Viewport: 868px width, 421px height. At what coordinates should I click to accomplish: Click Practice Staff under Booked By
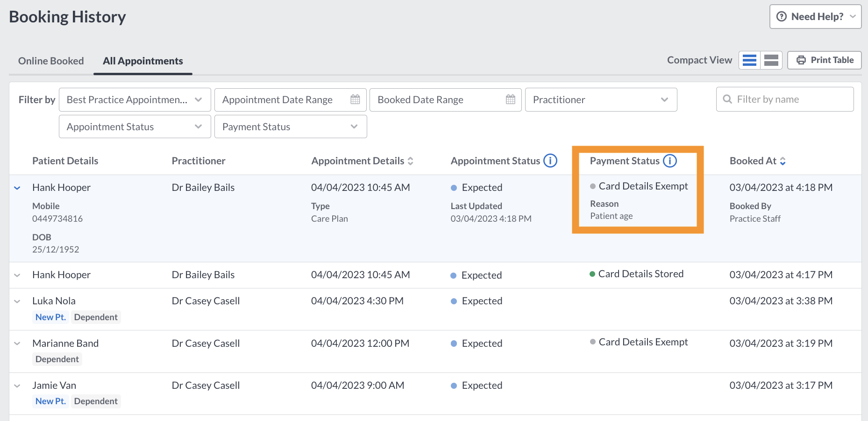(x=755, y=219)
